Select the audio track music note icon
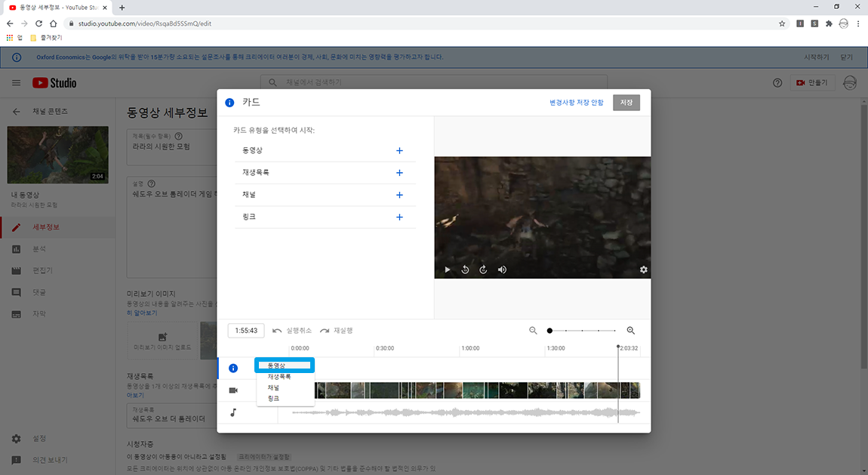868x475 pixels. tap(233, 412)
